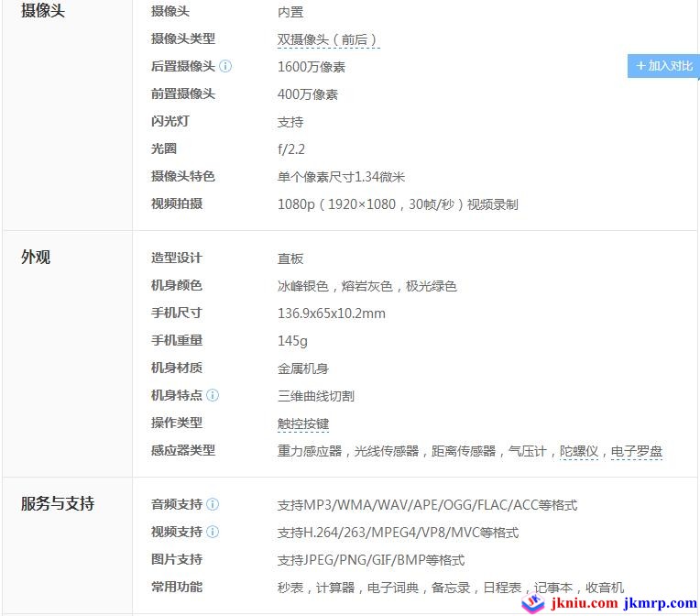
Task: Click the info icon next to 视频支持
Action: 213,532
